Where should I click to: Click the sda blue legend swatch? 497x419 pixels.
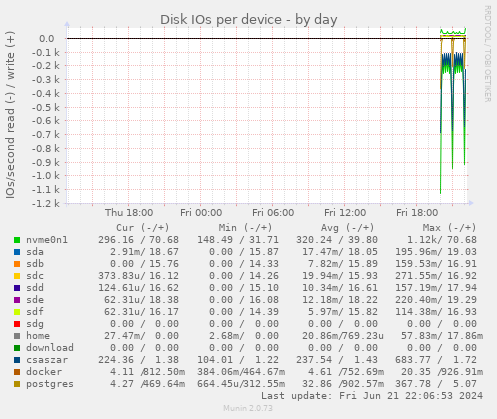[x=17, y=252]
